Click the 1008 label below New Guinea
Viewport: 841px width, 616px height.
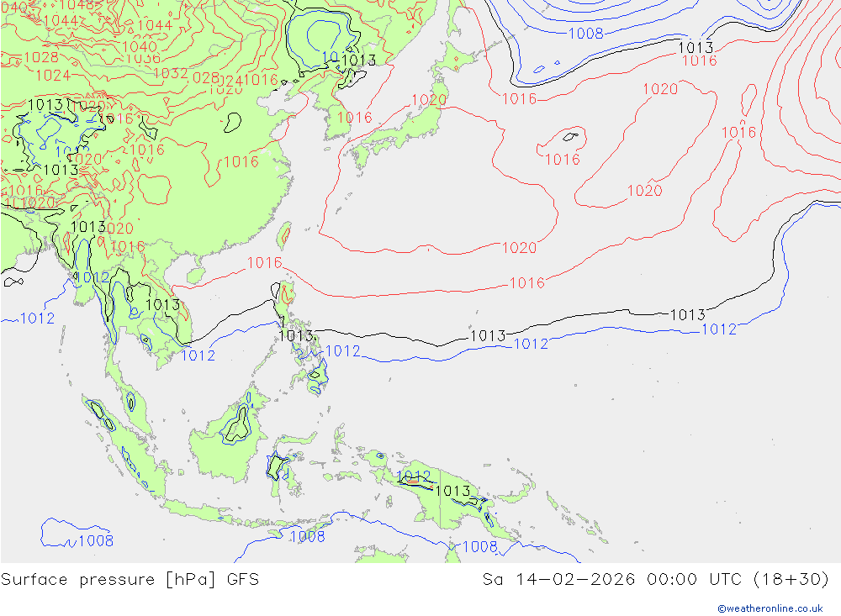click(480, 547)
